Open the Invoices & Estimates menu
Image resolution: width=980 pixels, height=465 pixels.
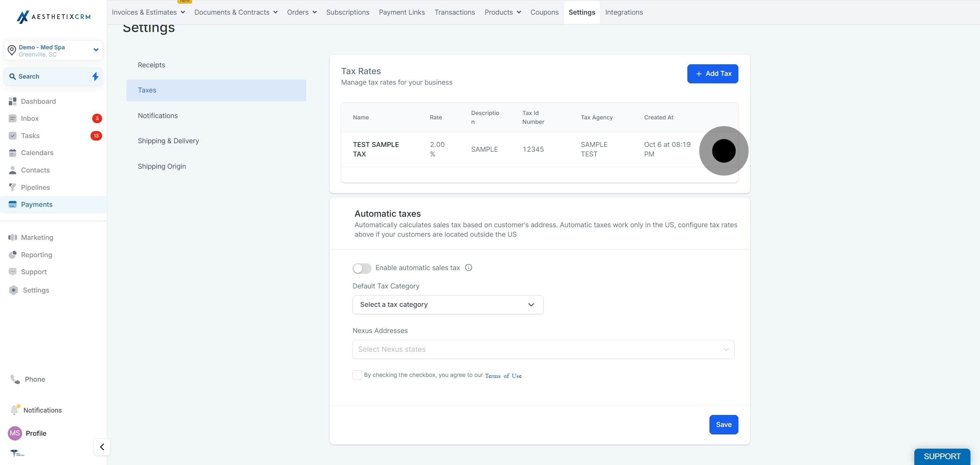point(148,12)
